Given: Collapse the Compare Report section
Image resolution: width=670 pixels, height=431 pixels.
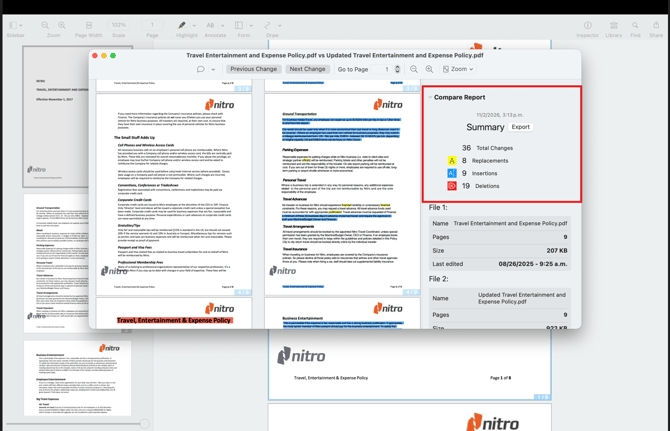Looking at the screenshot, I should [431, 98].
